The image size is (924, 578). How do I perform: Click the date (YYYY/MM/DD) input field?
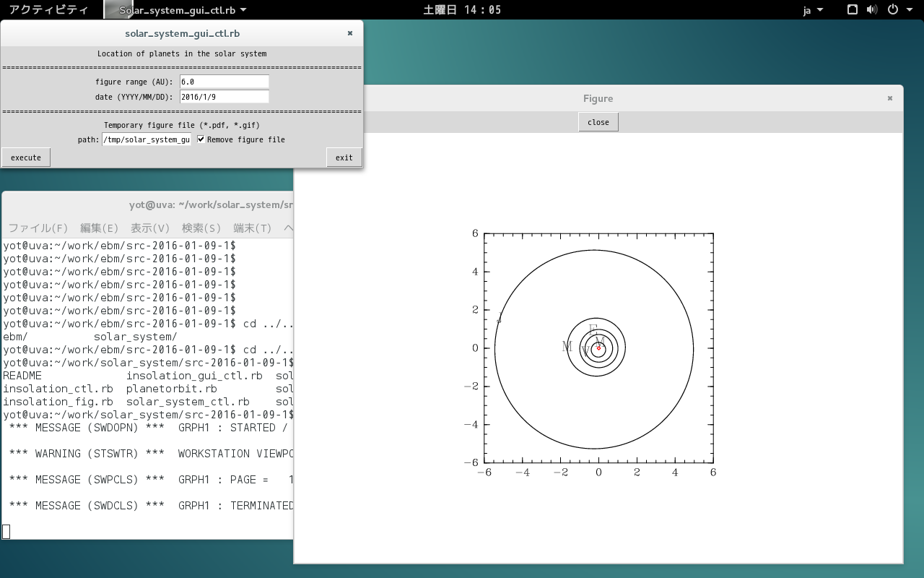pos(224,97)
